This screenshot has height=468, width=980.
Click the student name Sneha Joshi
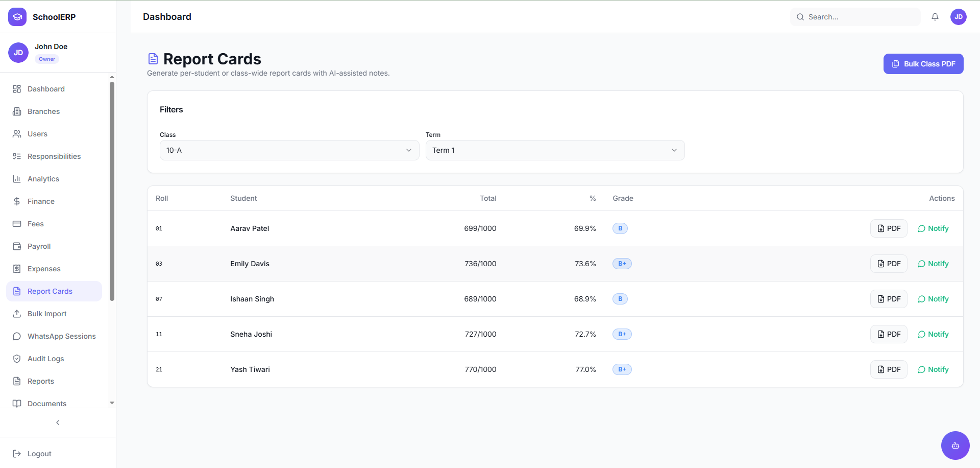click(251, 334)
